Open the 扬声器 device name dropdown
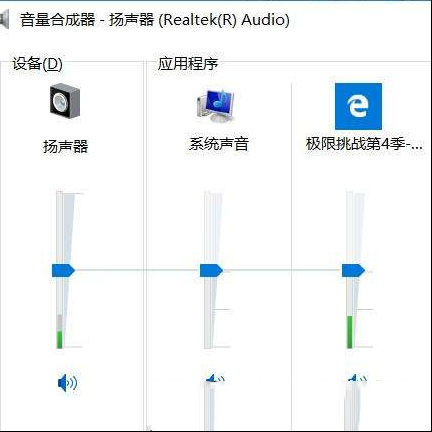Viewport: 432px width, 432px height. point(65,147)
